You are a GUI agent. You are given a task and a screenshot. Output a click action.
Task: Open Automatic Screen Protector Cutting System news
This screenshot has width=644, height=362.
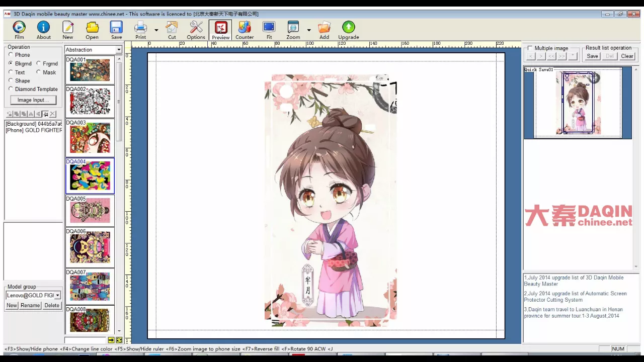pos(575,297)
